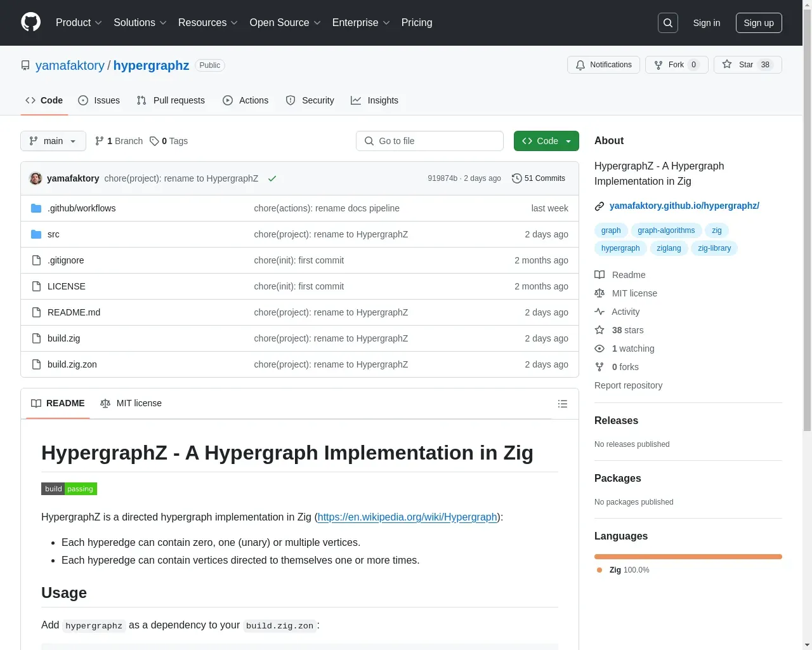
Task: Click the eye icon next to 1 watching
Action: [599, 348]
